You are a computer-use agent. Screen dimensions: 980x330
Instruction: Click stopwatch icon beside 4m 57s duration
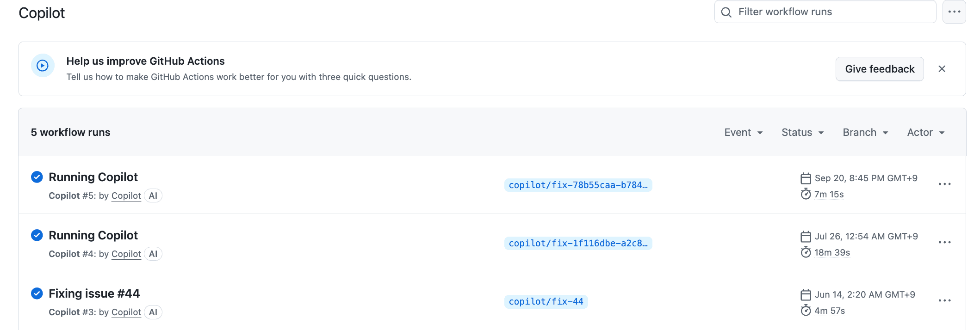(x=806, y=310)
